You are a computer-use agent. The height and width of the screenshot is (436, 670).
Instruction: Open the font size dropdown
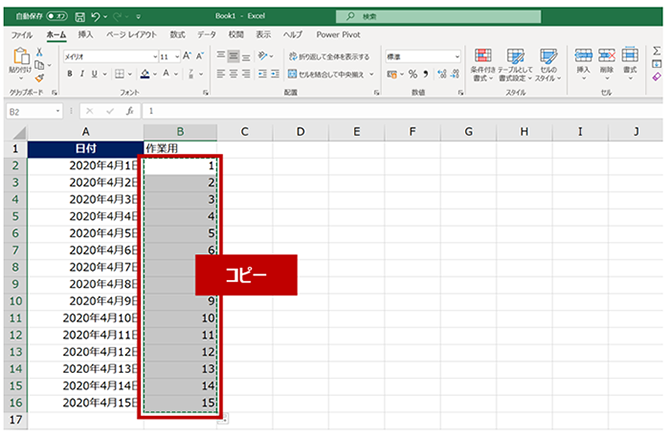click(x=179, y=57)
